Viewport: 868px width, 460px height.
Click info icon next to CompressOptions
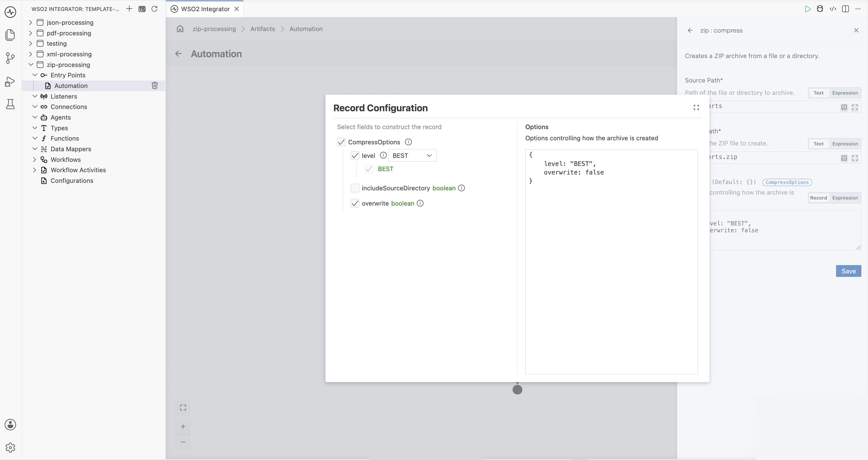408,142
